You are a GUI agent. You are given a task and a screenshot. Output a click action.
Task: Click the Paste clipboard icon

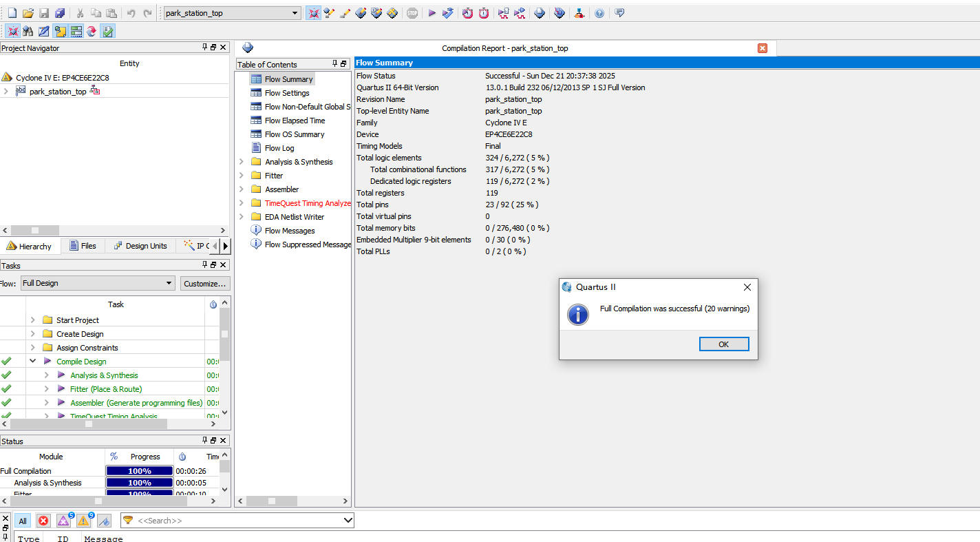tap(111, 13)
